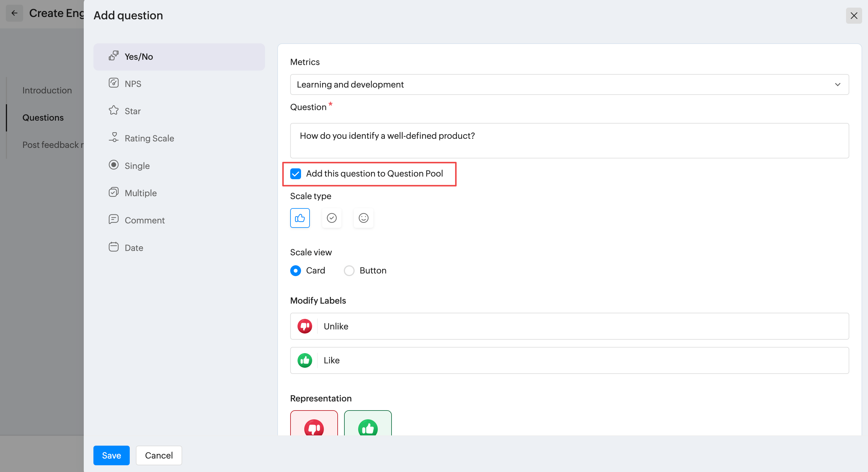Save the new question
Screen dimensions: 868x472
point(111,456)
